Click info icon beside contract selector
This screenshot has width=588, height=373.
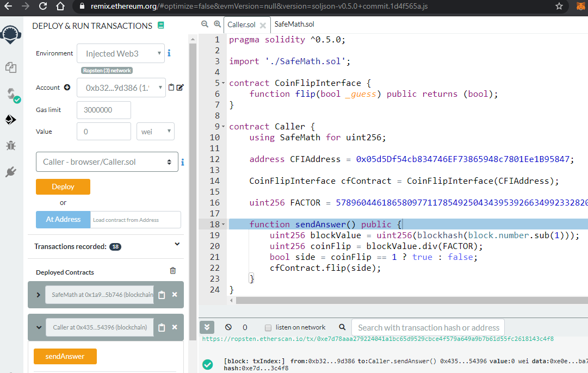pyautogui.click(x=183, y=162)
